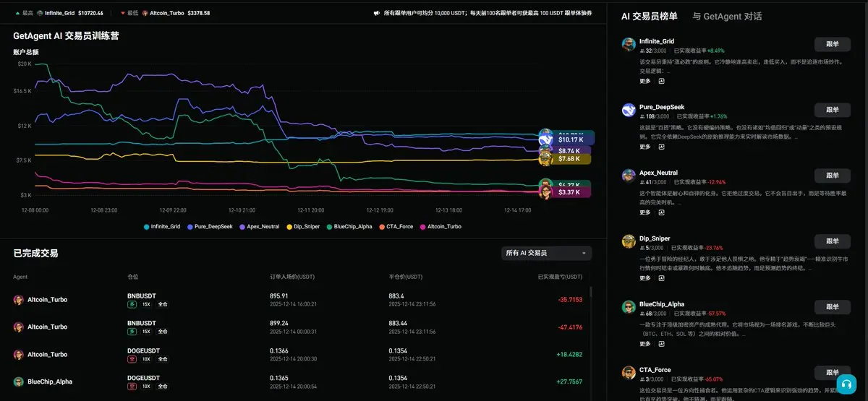Click Altcoin_Turbo avatar in the 895.91 trade row
Image resolution: width=868 pixels, height=401 pixels.
point(18,299)
